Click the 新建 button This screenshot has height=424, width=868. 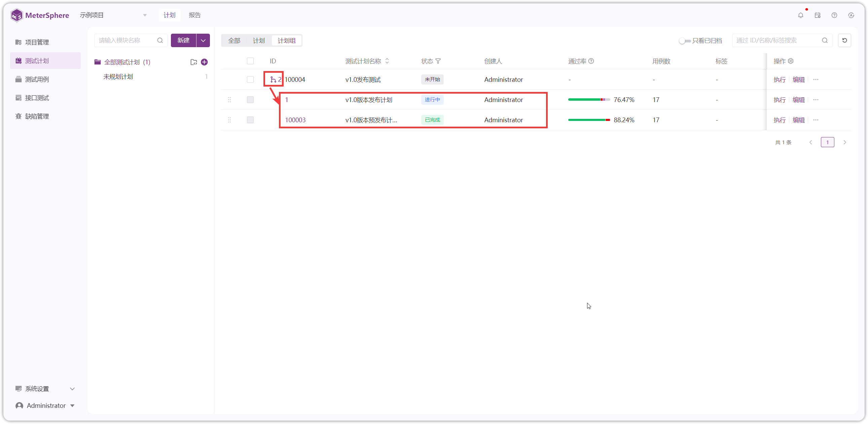[x=183, y=40]
